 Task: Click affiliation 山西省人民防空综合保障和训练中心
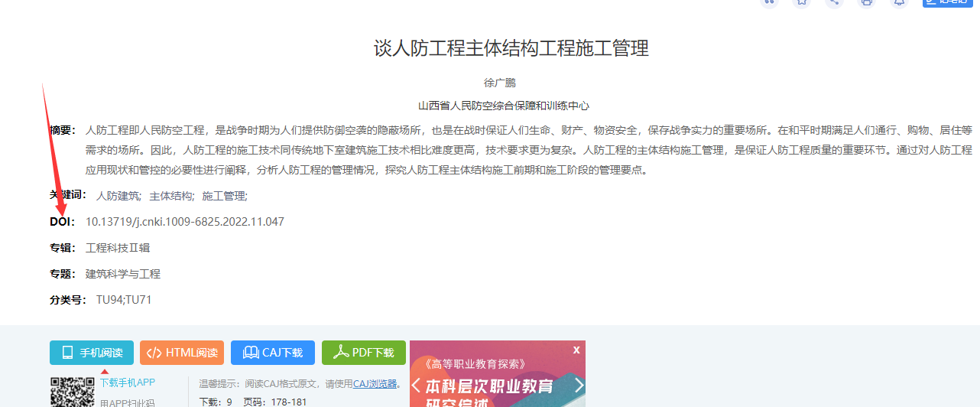pos(504,106)
